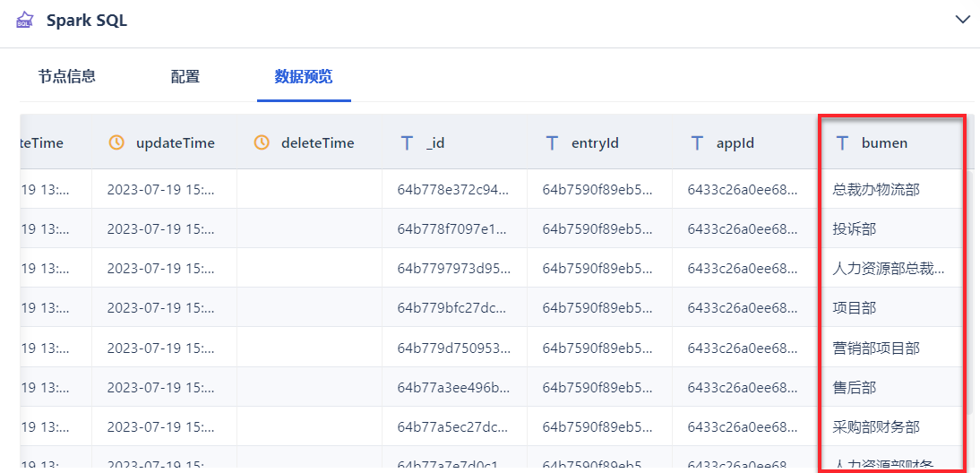The height and width of the screenshot is (473, 980).
Task: Click the entryId text type icon
Action: pyautogui.click(x=552, y=143)
